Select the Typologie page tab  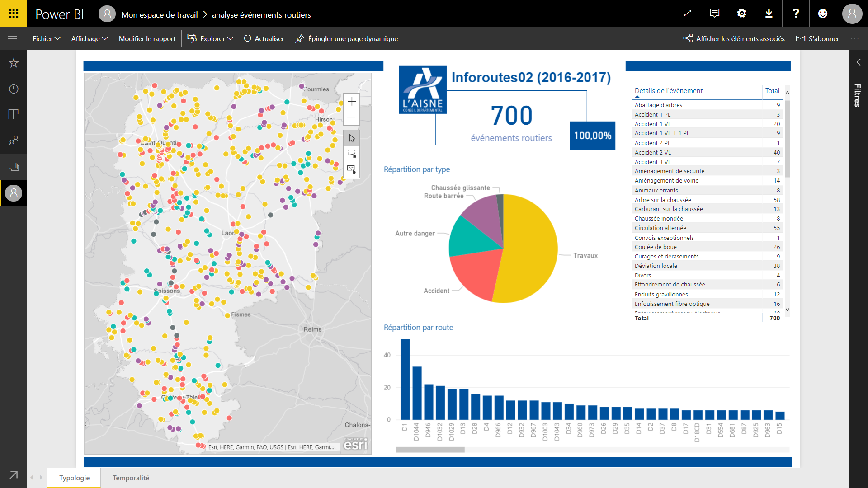pyautogui.click(x=74, y=478)
